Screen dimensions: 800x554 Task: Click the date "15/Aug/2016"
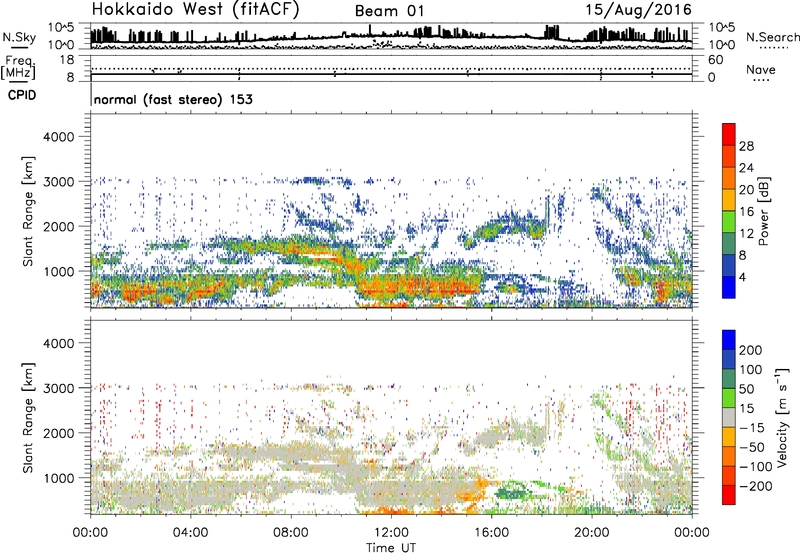639,10
